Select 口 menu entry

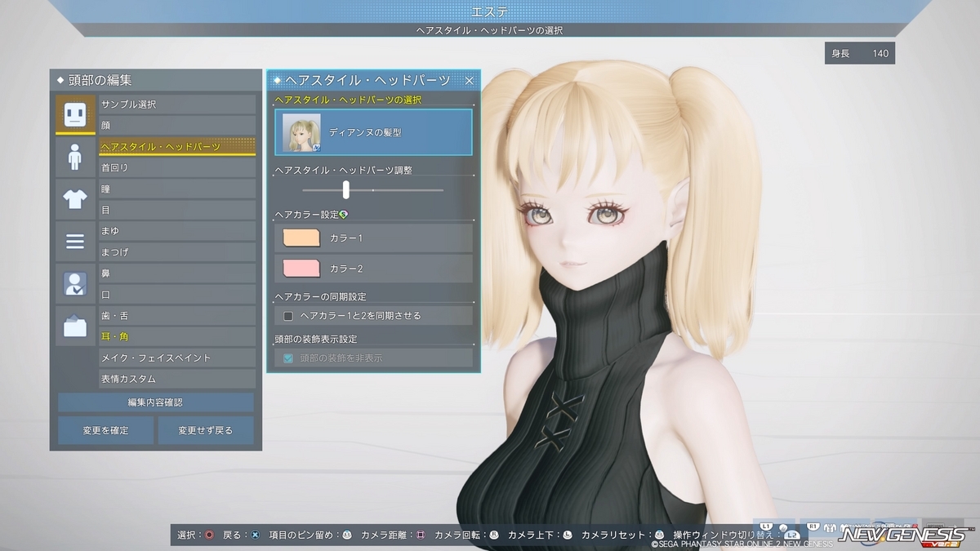[x=177, y=295]
